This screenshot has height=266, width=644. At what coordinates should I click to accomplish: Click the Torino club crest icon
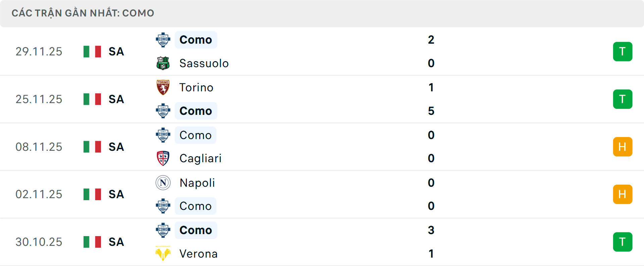click(163, 87)
